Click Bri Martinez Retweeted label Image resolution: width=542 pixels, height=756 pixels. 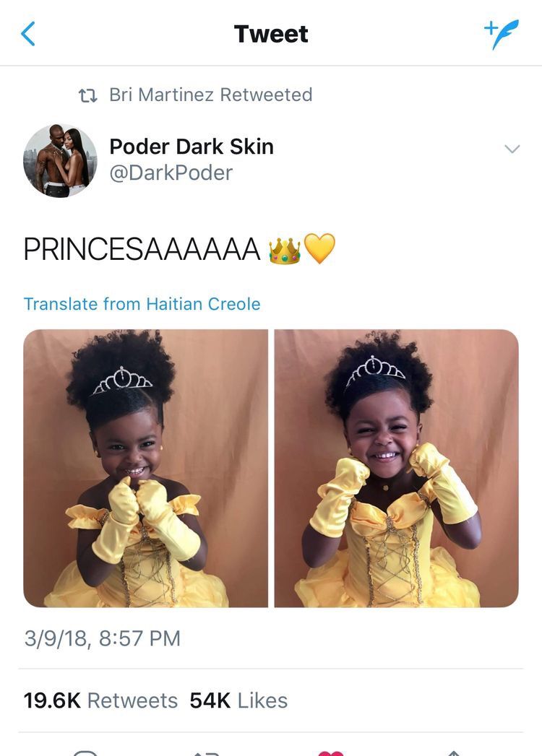[x=210, y=95]
